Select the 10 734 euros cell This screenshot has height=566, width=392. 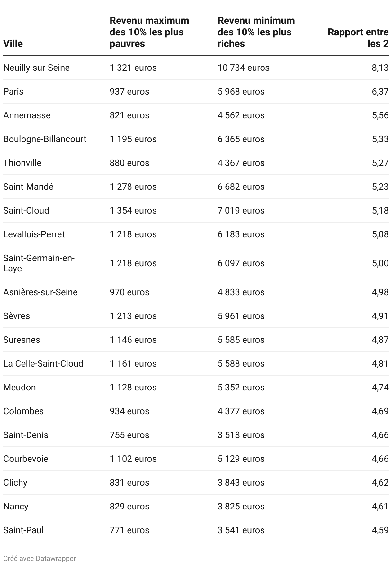click(x=244, y=68)
